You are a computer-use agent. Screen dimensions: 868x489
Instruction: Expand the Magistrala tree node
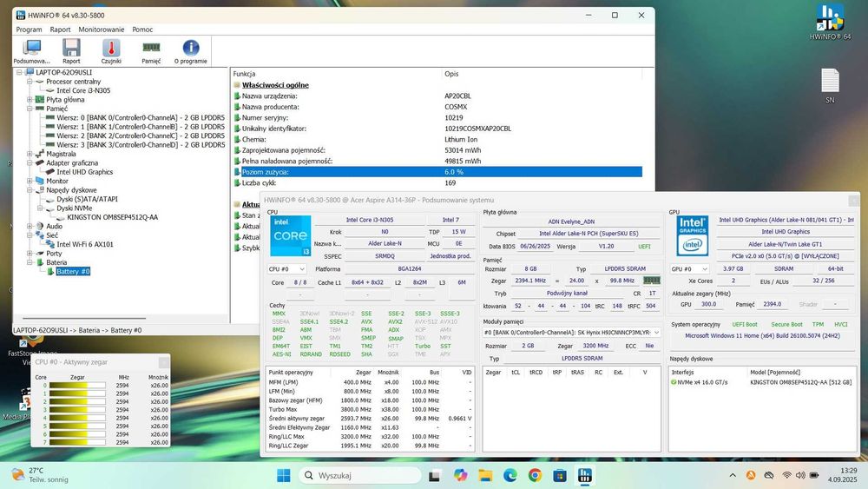pyautogui.click(x=30, y=154)
